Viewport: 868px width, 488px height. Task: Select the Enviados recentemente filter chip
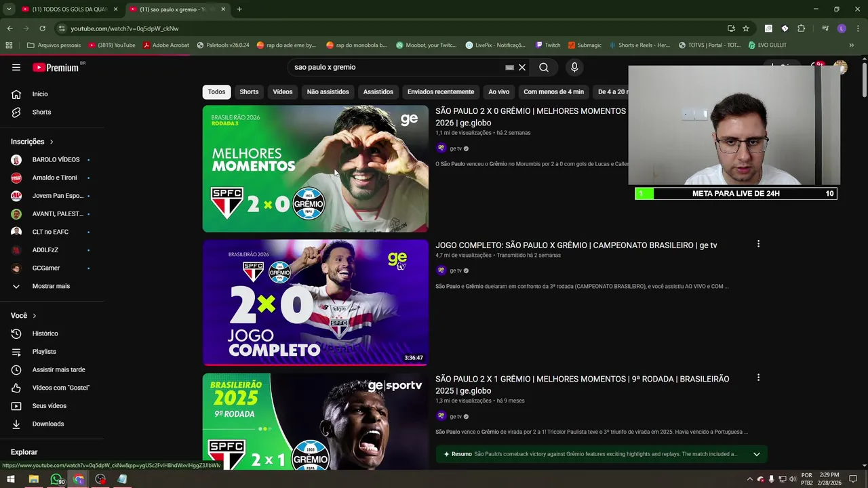[441, 91]
